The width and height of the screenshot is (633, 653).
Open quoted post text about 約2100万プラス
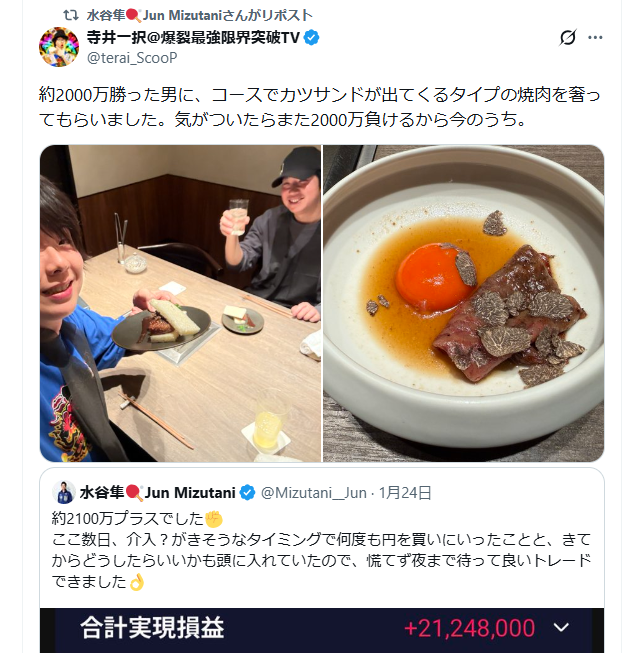tap(321, 550)
